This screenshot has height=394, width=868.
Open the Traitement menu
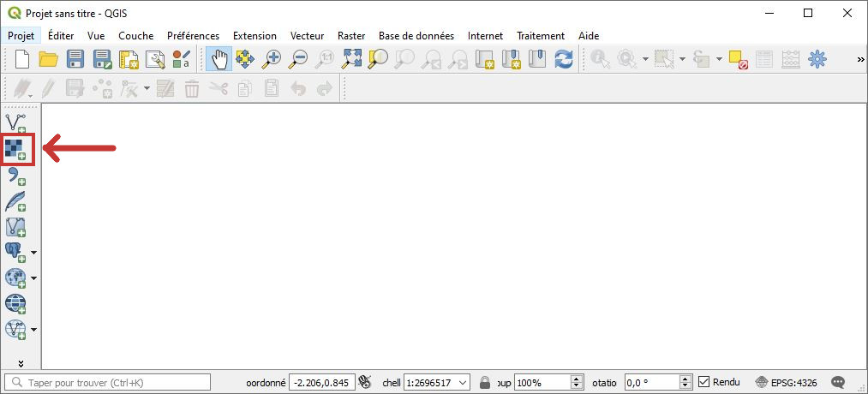pyautogui.click(x=540, y=36)
